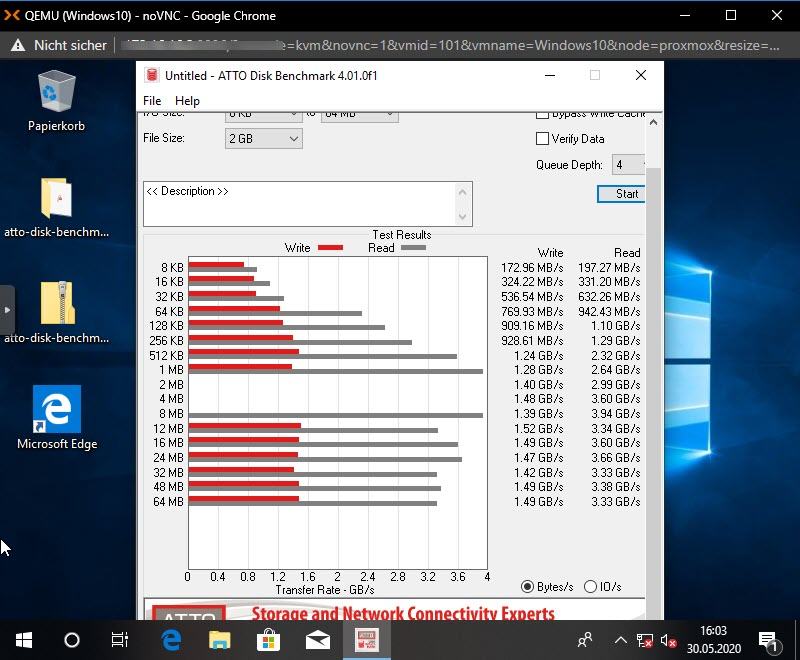Click the ATTO Storage and Network Connectivity banner
Viewport: 800px width, 660px height.
pyautogui.click(x=394, y=610)
